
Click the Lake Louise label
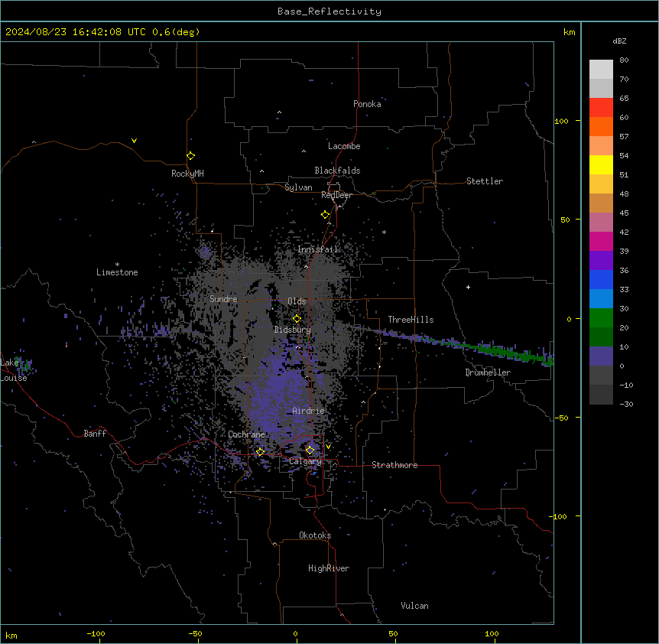click(x=14, y=370)
